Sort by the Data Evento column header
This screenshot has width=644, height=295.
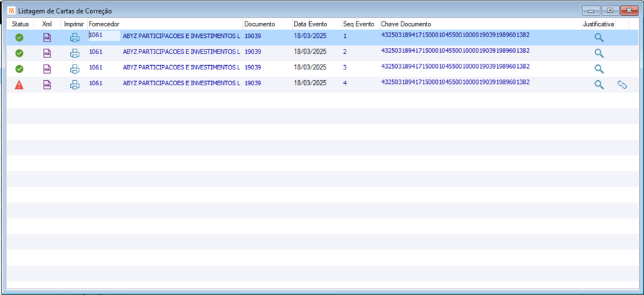(317, 24)
